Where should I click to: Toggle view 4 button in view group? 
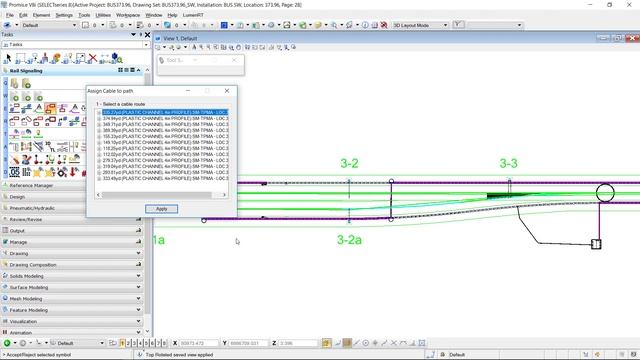point(140,343)
